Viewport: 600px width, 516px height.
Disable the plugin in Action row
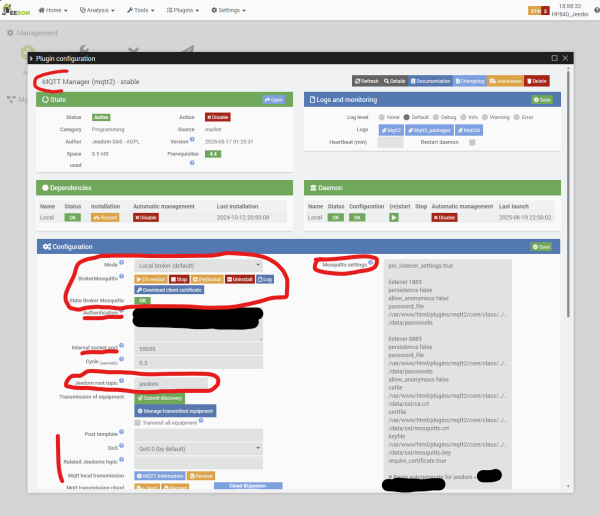[218, 117]
